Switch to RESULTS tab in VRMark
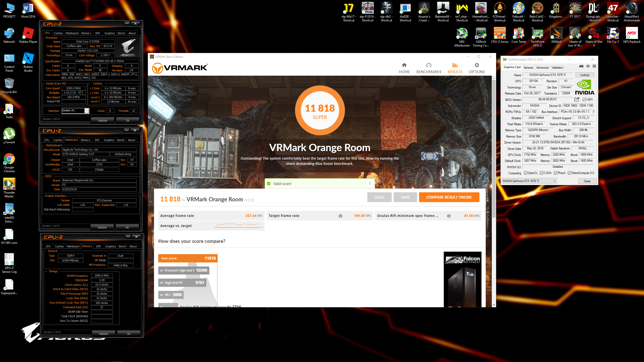Viewport: 644px width, 362px height. click(455, 68)
